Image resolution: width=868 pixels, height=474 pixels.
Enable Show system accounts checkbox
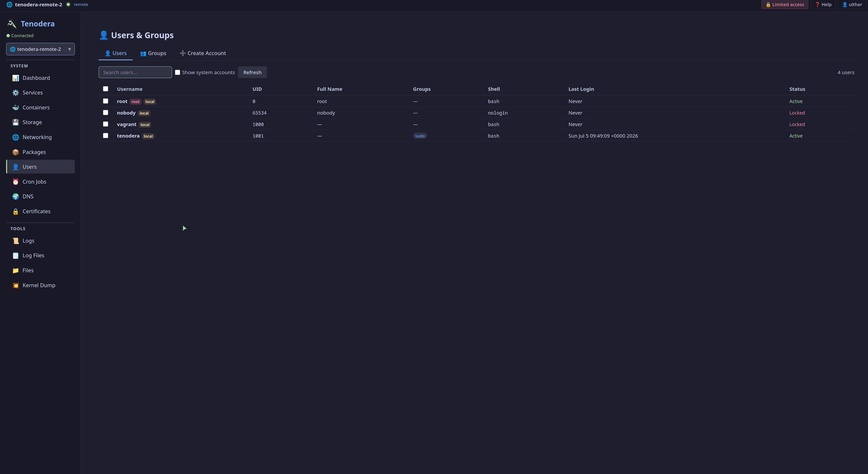tap(178, 72)
